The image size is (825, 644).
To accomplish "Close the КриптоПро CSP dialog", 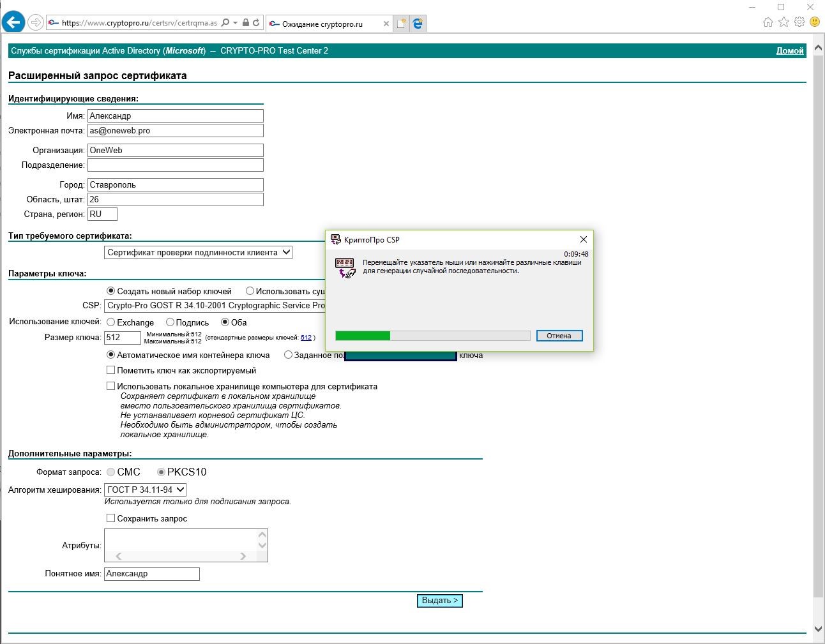I will tap(583, 239).
